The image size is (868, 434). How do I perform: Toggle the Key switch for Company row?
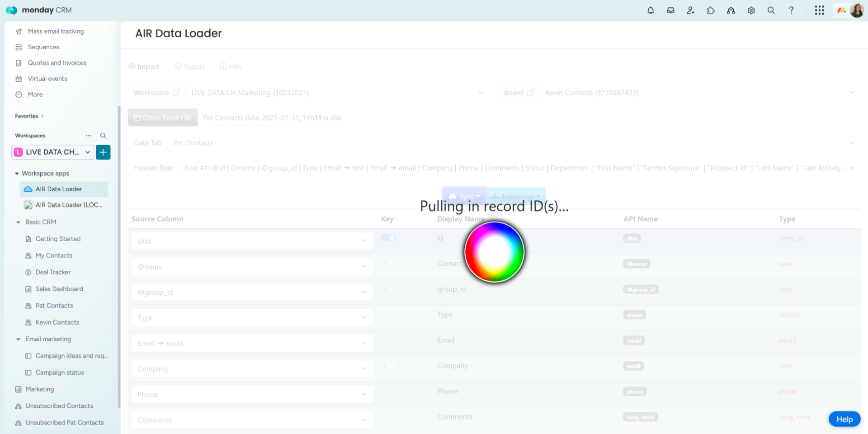pos(388,365)
